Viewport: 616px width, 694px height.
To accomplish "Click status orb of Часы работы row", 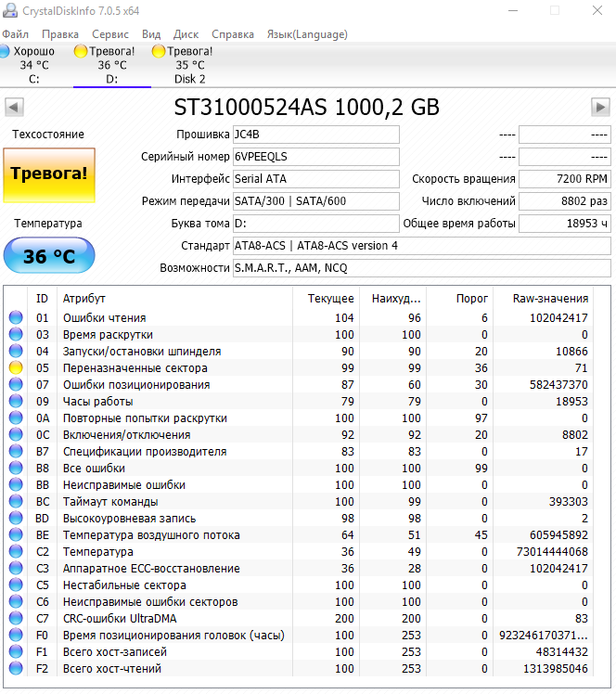I will [x=16, y=401].
